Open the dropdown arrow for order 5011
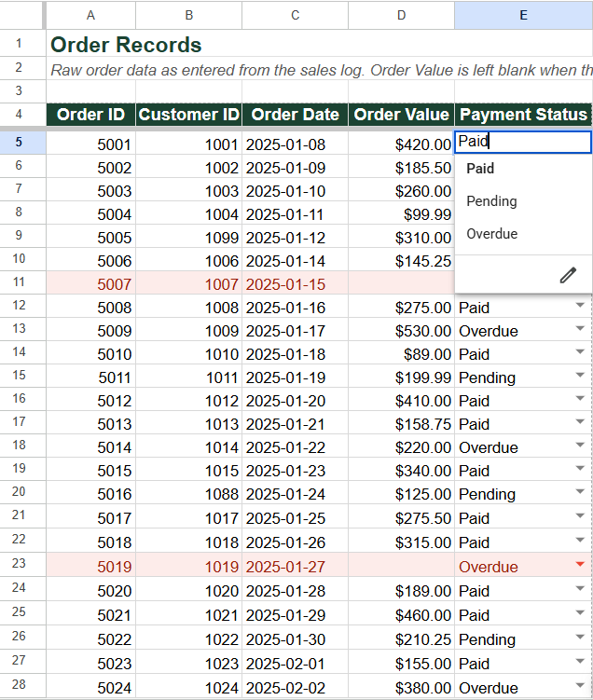Viewport: 593px width, 700px height. click(x=580, y=375)
